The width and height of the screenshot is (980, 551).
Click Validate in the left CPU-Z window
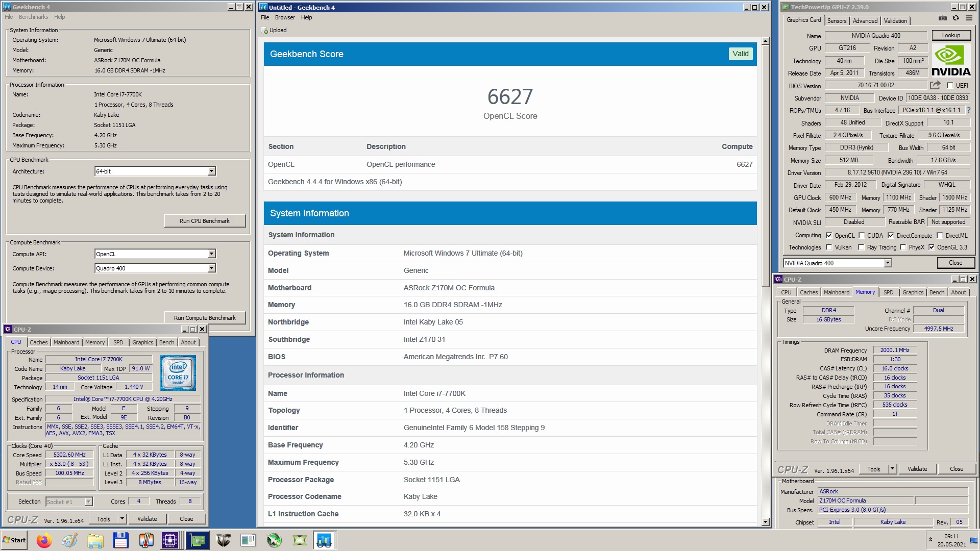click(x=147, y=519)
